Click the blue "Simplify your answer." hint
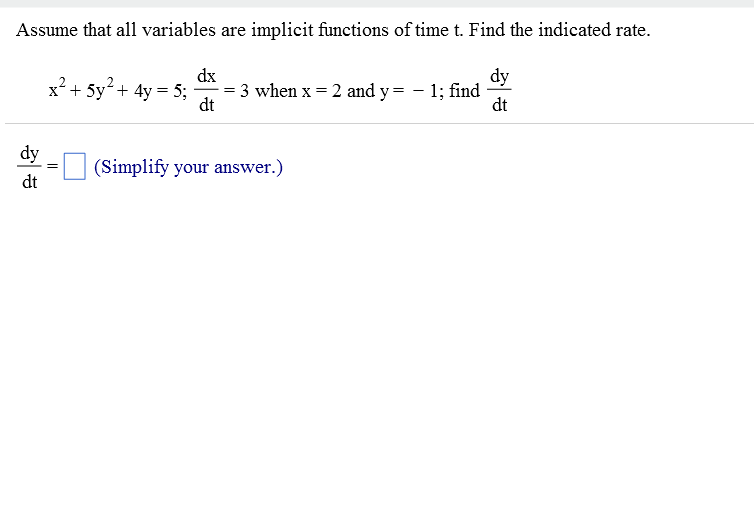 tap(188, 167)
